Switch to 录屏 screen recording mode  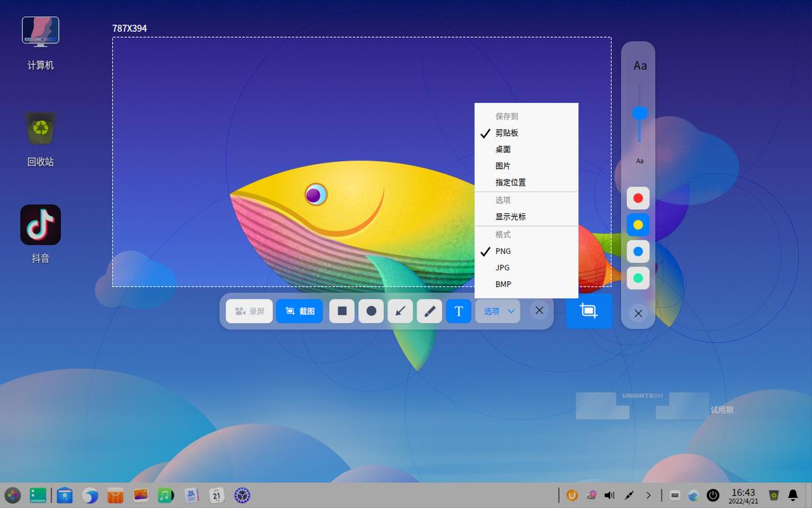click(x=249, y=311)
